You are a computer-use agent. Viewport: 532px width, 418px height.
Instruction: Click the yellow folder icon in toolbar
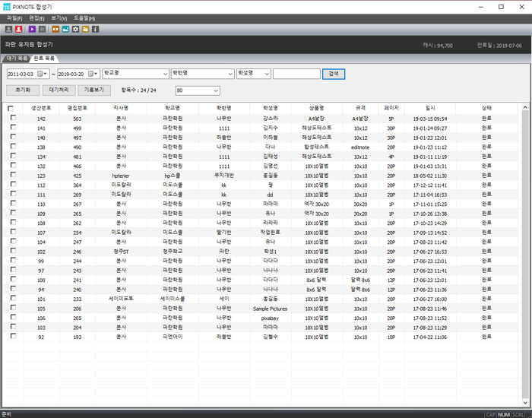pos(85,29)
